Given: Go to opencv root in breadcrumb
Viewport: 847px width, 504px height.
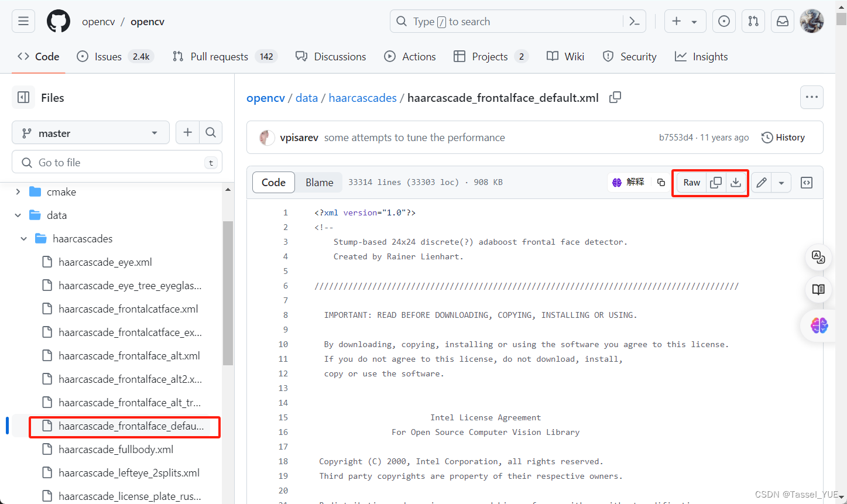Looking at the screenshot, I should click(266, 98).
